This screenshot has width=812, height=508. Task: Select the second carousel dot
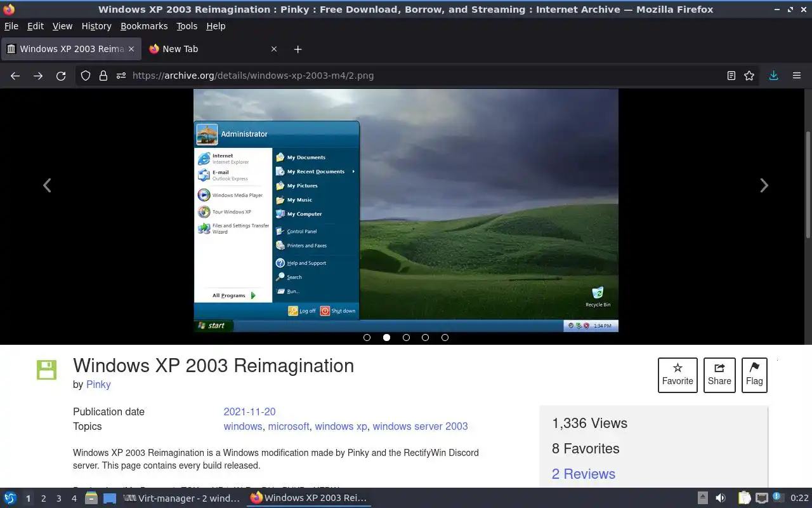tap(386, 337)
